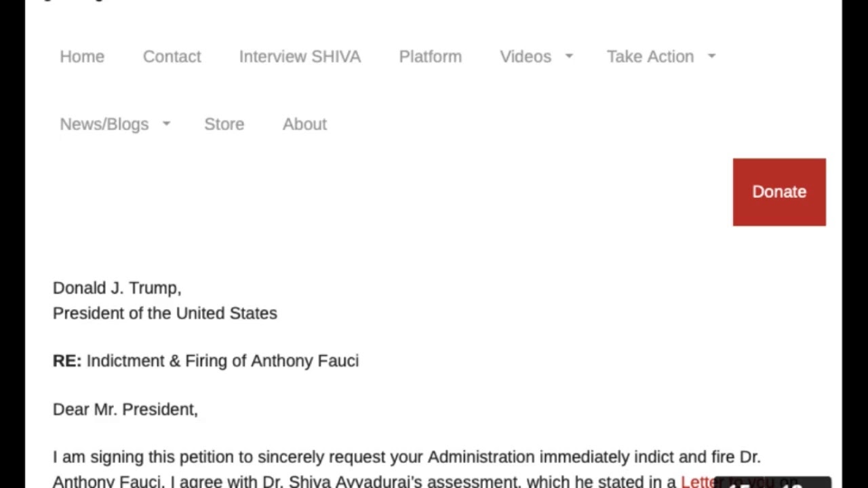Click the Dear Mr. President salutation

point(125,409)
